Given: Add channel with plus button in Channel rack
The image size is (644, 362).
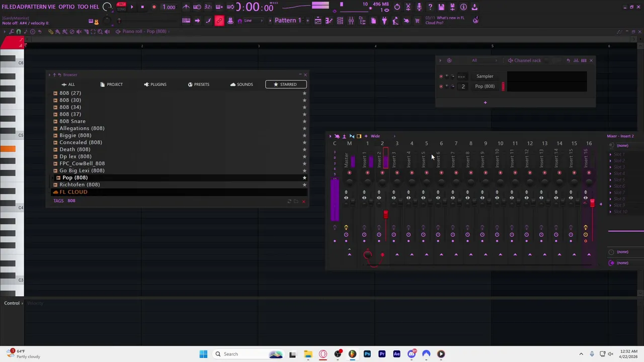Looking at the screenshot, I should coord(485,103).
